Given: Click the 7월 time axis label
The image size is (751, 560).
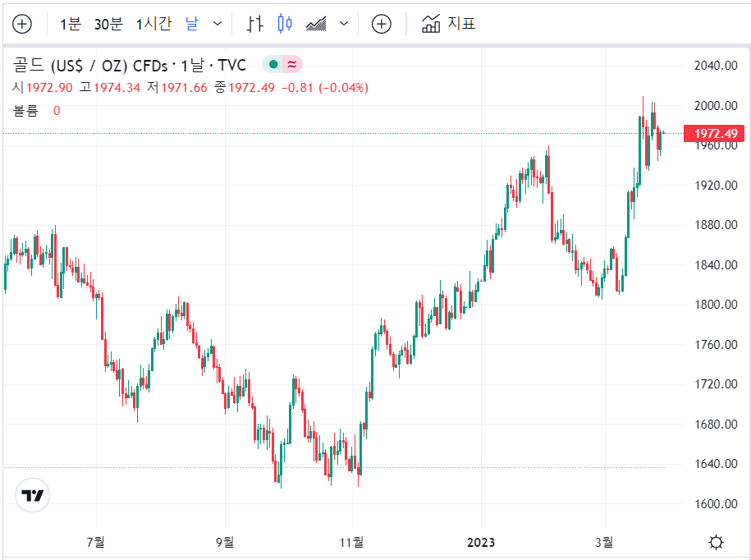Looking at the screenshot, I should pyautogui.click(x=96, y=542).
